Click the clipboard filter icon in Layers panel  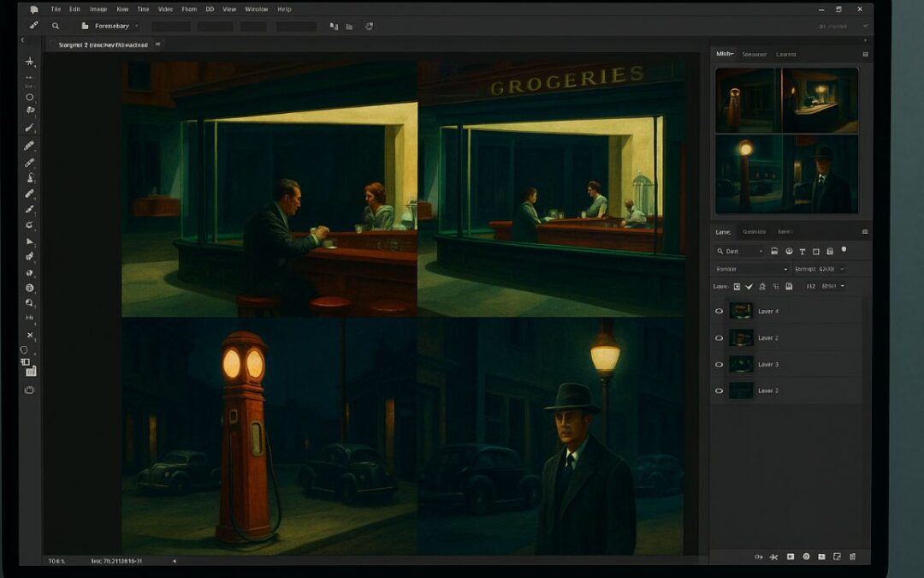point(830,251)
